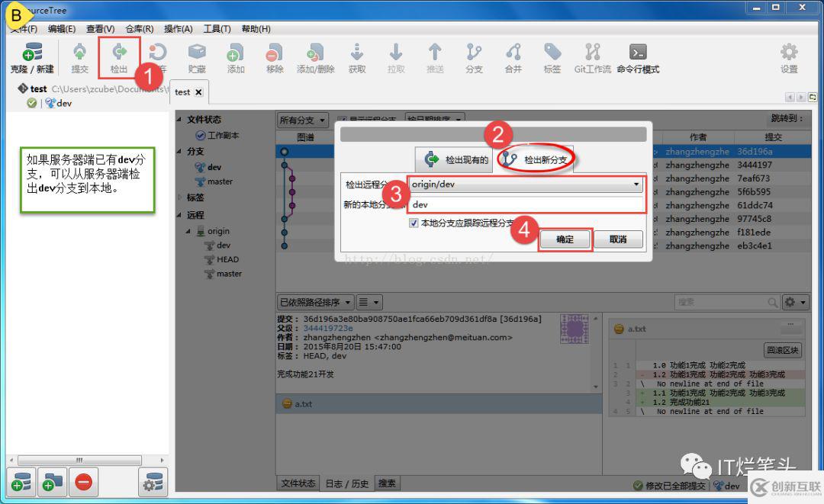824x504 pixels.
Task: Click the 取消 cancel button
Action: point(618,239)
